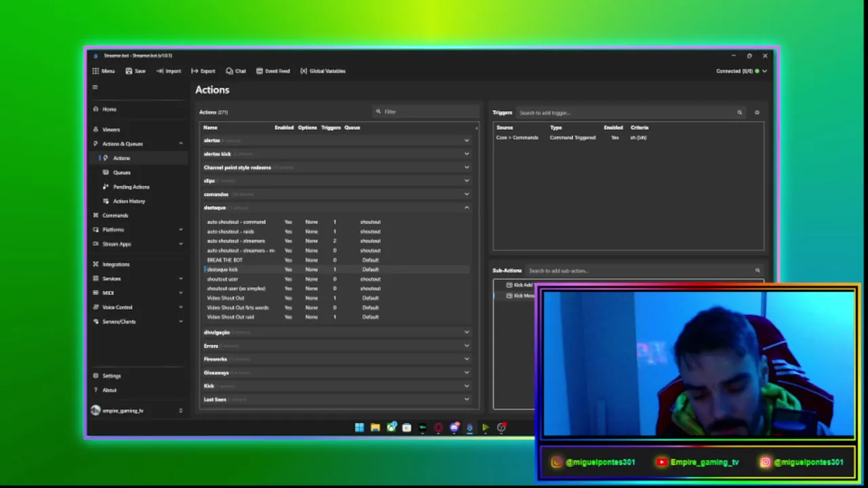
Task: Click the Viewers person icon
Action: pyautogui.click(x=96, y=129)
